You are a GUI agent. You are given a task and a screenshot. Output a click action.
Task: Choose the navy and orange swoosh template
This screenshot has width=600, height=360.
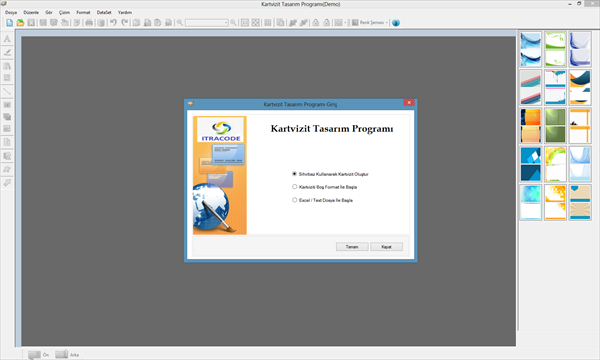click(580, 87)
